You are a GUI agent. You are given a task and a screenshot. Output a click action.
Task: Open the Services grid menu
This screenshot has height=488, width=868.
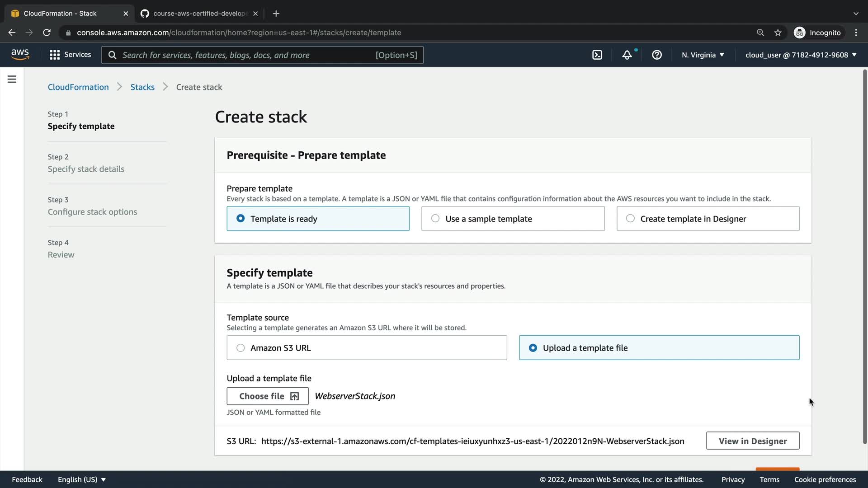pos(70,55)
